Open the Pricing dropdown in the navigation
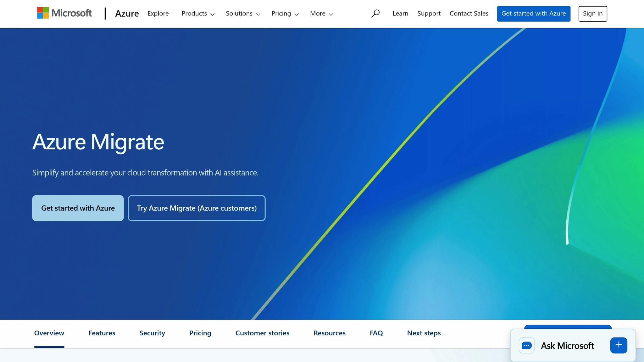Screen dimensions: 644x362 [285, 14]
